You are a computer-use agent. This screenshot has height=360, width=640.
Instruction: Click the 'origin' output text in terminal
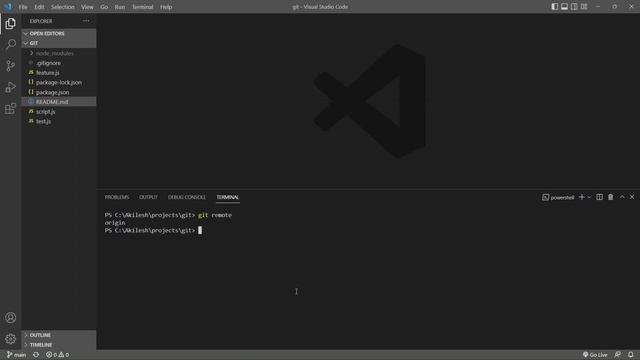pos(115,223)
